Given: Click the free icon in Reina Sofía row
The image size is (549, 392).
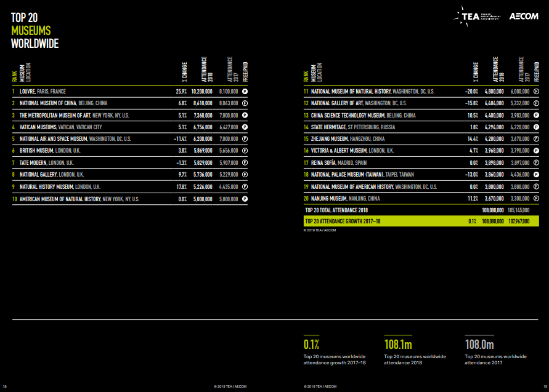Looking at the screenshot, I should pyautogui.click(x=536, y=163).
